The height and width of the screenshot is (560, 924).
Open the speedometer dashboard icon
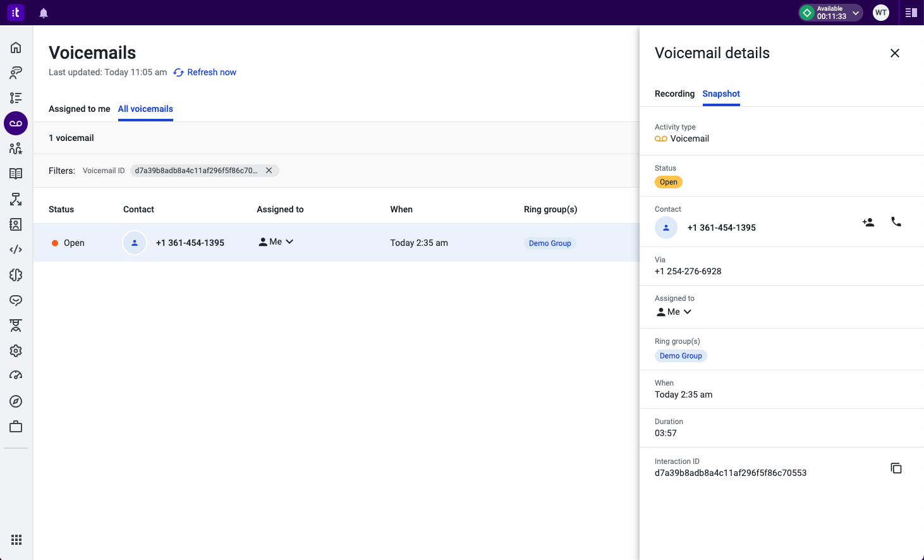(x=16, y=375)
